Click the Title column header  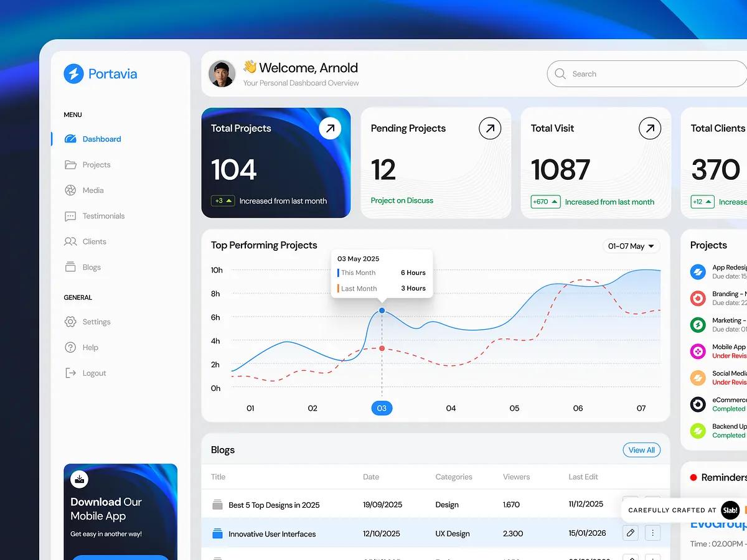pyautogui.click(x=218, y=477)
